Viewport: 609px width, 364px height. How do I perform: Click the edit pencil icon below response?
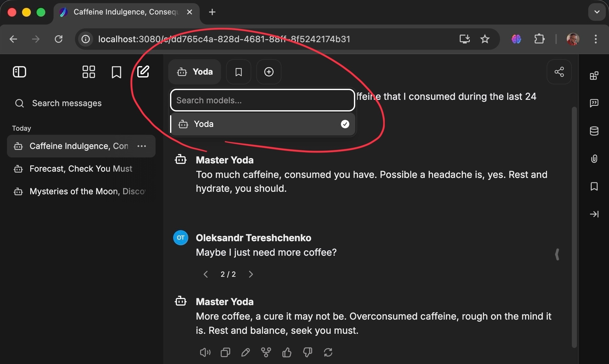(x=246, y=352)
